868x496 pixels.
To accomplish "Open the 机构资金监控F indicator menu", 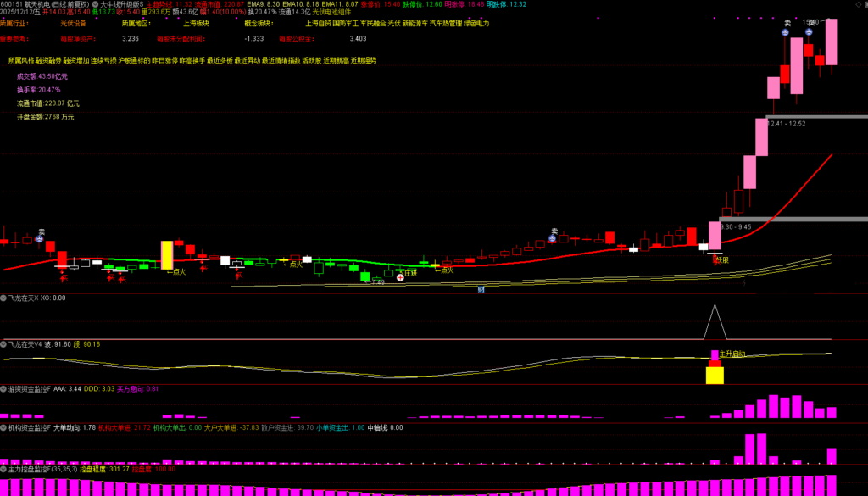I will pyautogui.click(x=3, y=428).
